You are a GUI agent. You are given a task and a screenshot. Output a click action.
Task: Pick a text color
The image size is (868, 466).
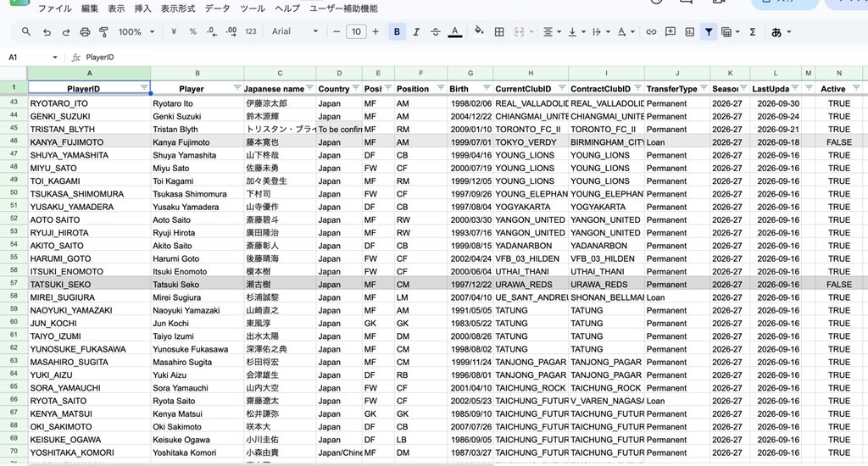point(455,32)
